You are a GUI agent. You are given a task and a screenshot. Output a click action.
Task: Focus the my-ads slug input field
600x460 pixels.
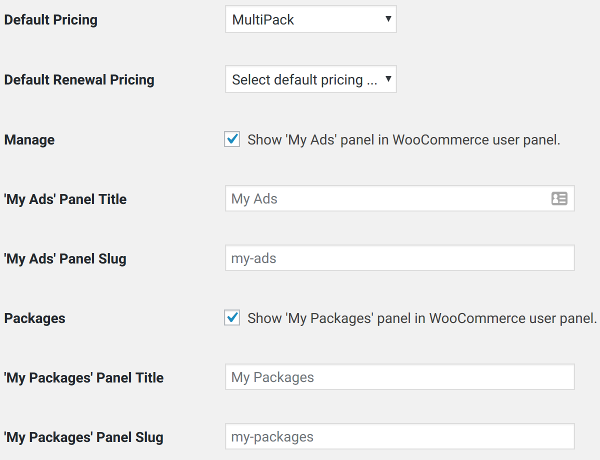[399, 258]
